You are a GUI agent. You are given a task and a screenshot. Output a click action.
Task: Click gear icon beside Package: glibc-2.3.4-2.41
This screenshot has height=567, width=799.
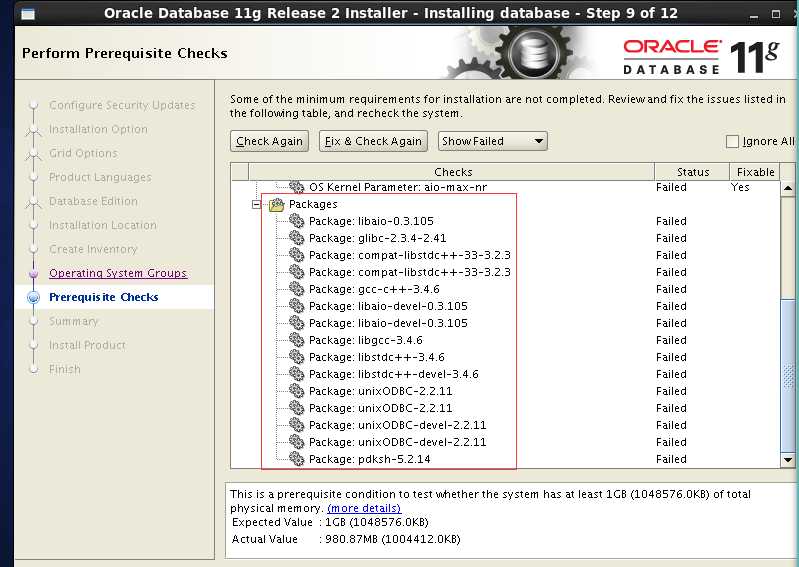pyautogui.click(x=297, y=237)
